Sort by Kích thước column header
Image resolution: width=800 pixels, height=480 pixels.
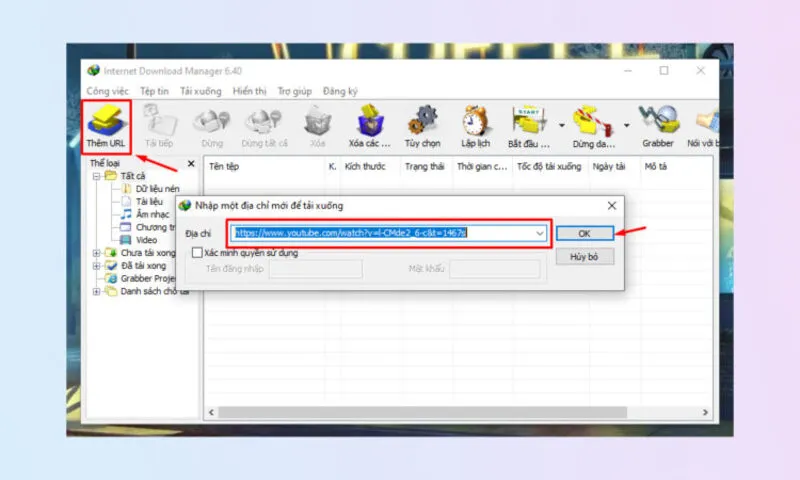click(365, 166)
